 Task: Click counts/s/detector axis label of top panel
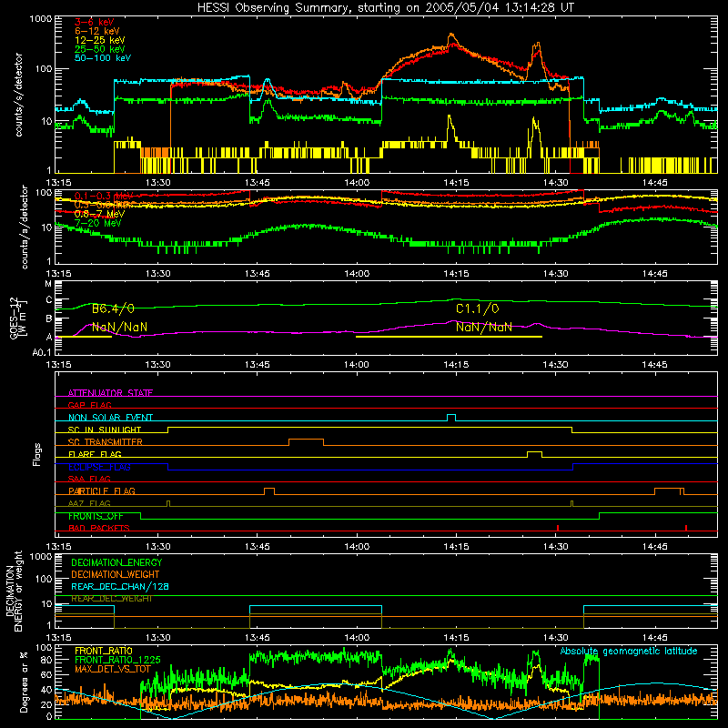point(19,95)
